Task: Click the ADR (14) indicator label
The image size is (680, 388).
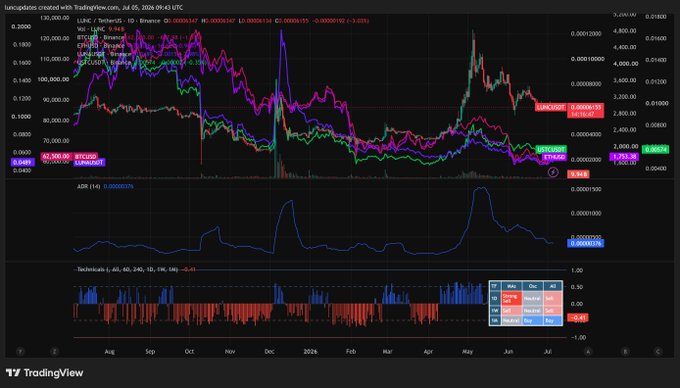Action: click(88, 186)
